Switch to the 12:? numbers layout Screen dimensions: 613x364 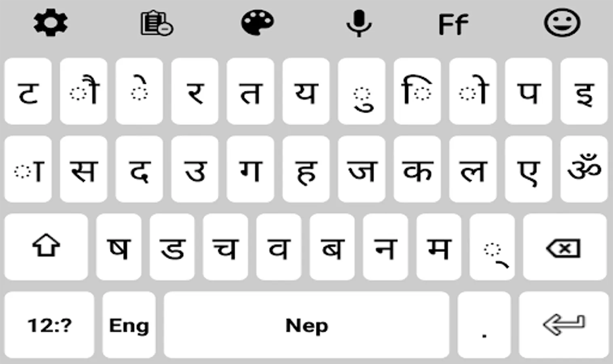tap(49, 325)
